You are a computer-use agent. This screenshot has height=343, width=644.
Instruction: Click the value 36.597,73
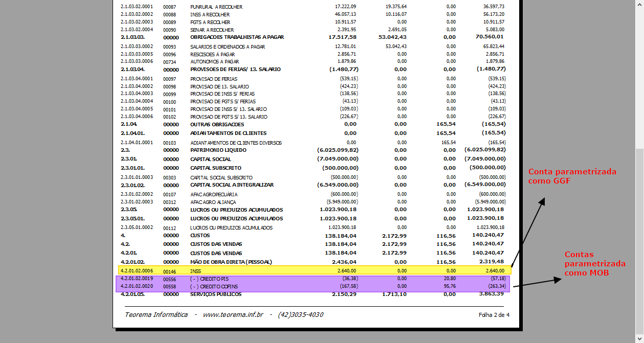point(494,7)
